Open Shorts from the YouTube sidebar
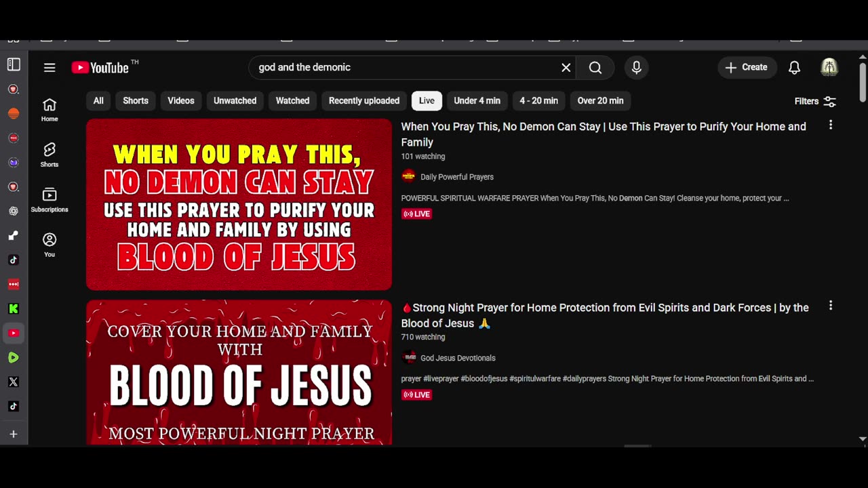The image size is (868, 488). (50, 155)
